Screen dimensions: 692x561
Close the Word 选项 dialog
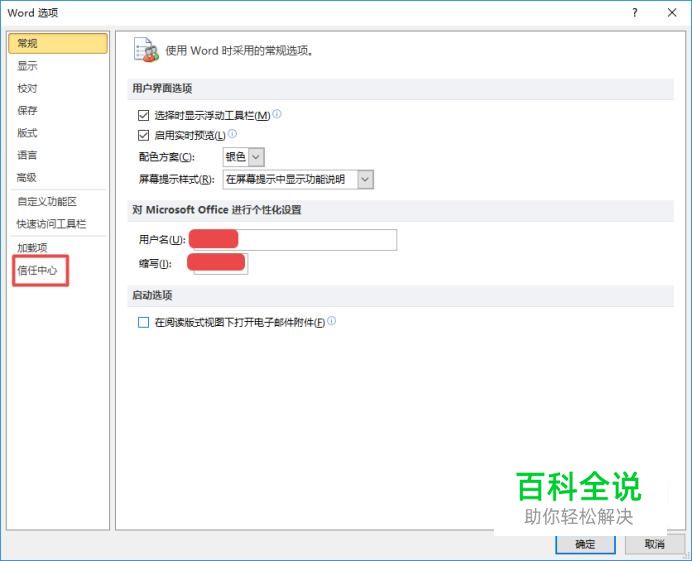(672, 13)
